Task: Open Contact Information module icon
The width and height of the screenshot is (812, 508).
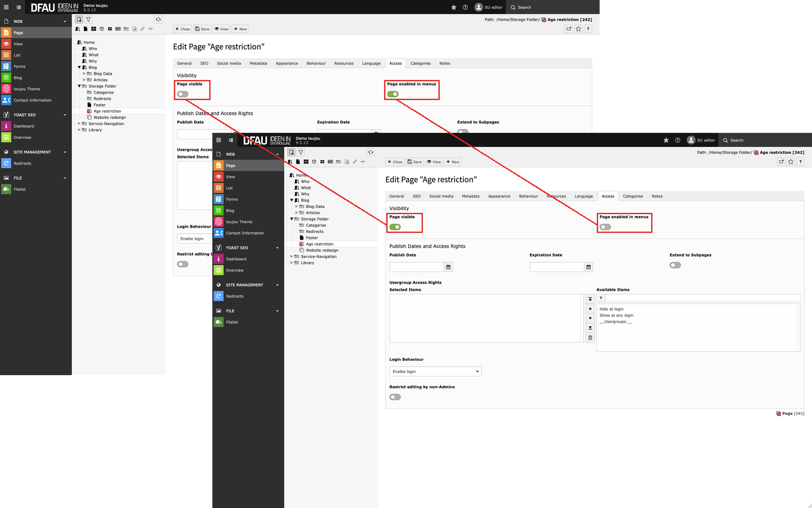Action: click(x=219, y=233)
